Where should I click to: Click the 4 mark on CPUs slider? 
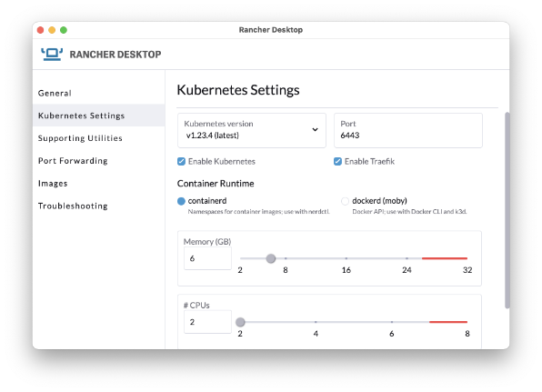click(316, 322)
